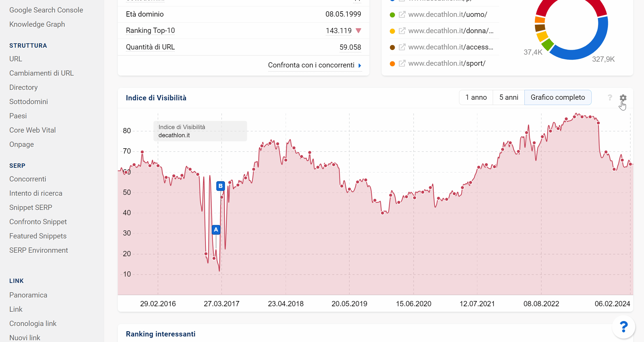Screen dimensions: 644x342
Task: Open Featured Snippets in sidebar
Action: click(x=38, y=236)
